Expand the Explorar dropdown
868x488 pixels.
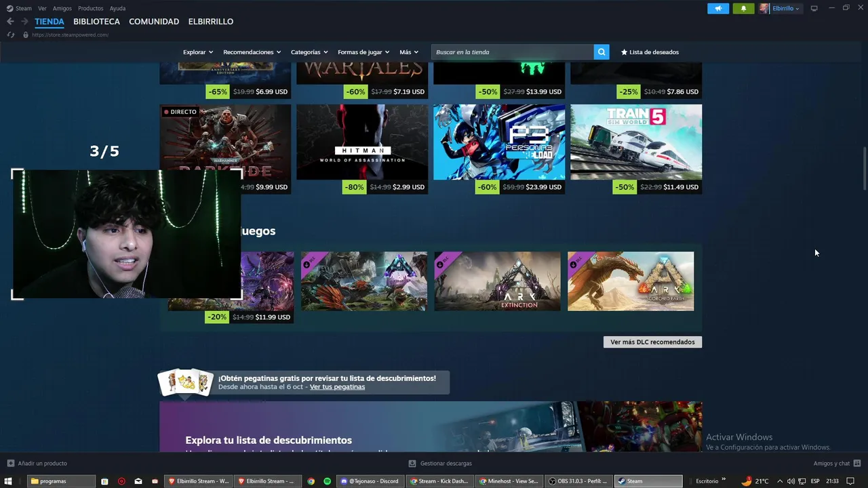[198, 52]
